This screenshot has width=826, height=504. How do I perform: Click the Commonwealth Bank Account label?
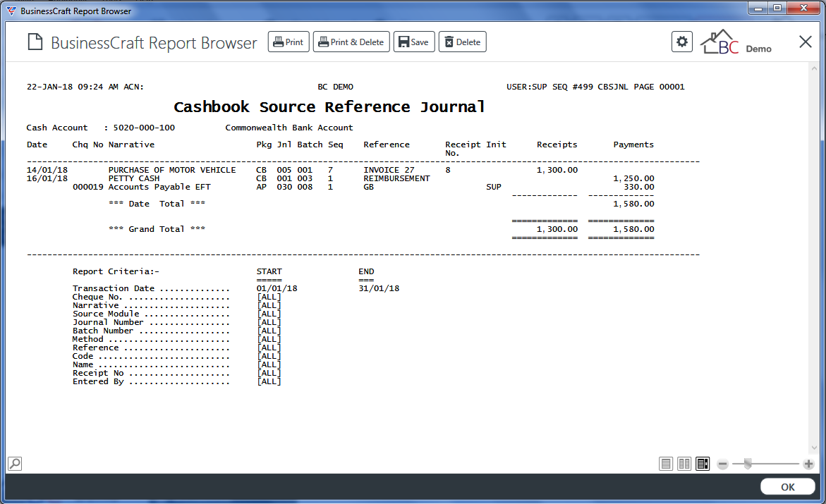[289, 128]
